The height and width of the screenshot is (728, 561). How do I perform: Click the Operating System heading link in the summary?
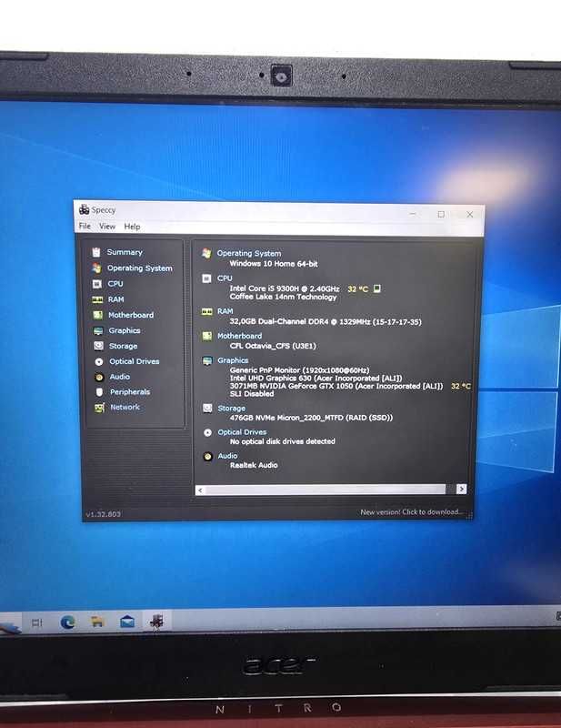(249, 253)
